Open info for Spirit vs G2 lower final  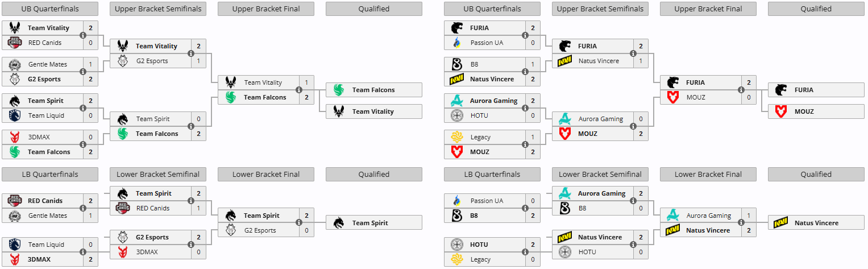pyautogui.click(x=299, y=223)
